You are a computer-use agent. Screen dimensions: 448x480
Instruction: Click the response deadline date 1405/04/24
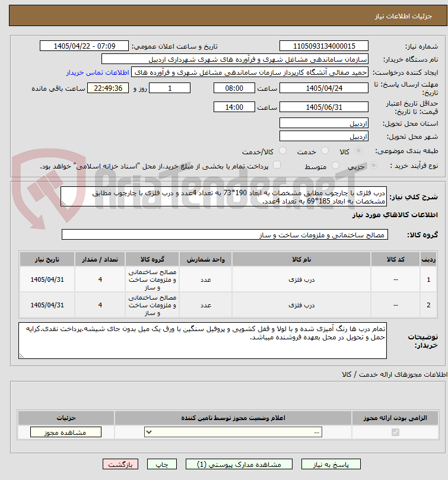point(323,88)
